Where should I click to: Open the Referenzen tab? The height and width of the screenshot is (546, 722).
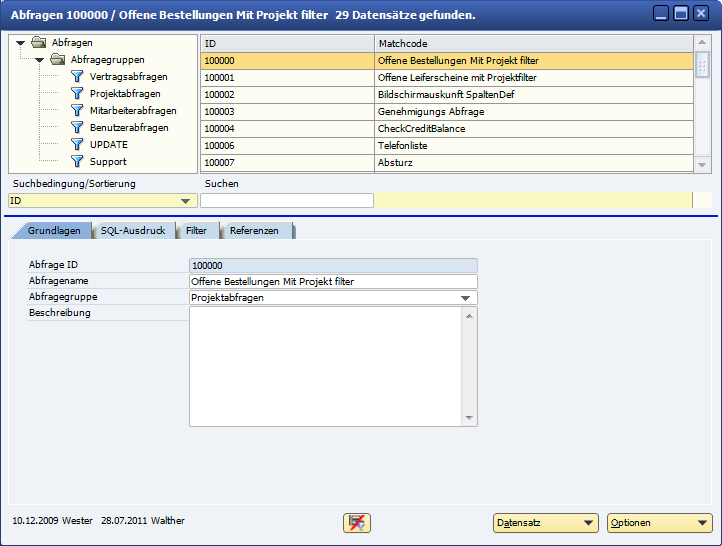click(256, 231)
